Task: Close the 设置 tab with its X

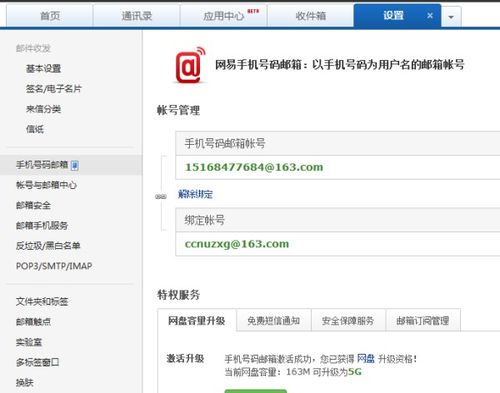Action: point(430,16)
